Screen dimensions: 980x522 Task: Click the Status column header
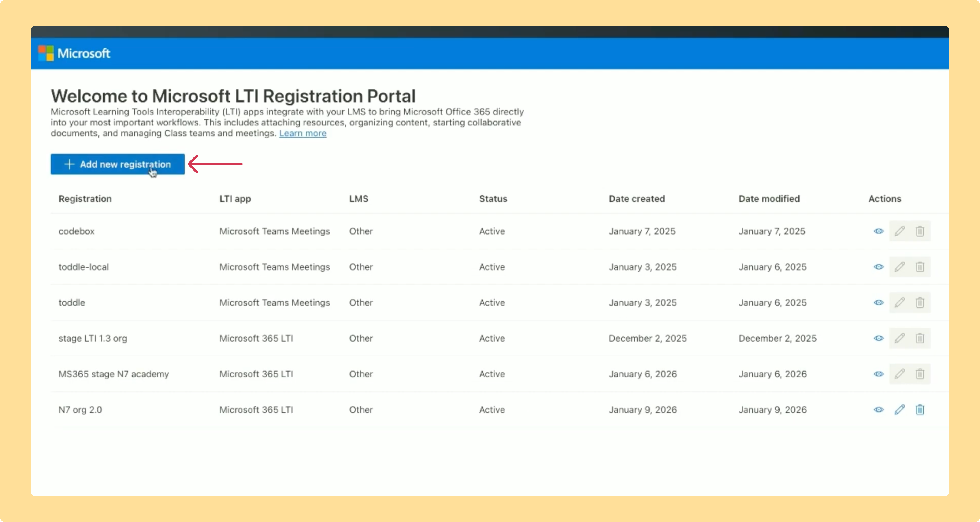coord(493,199)
